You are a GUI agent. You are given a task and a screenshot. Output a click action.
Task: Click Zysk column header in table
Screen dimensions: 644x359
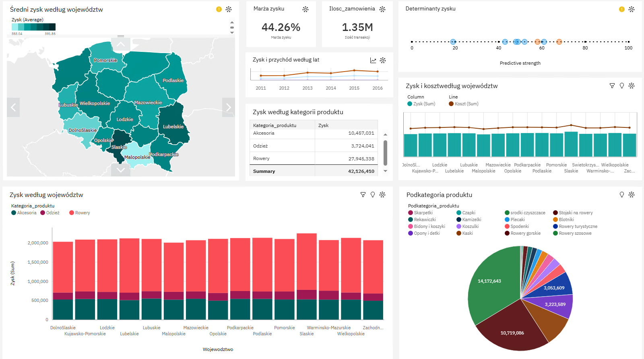323,125
